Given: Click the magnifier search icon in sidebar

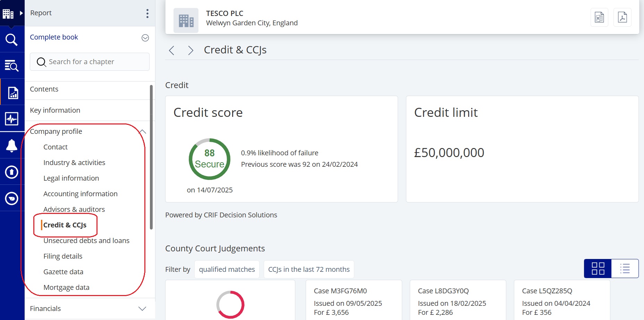Looking at the screenshot, I should 11,40.
